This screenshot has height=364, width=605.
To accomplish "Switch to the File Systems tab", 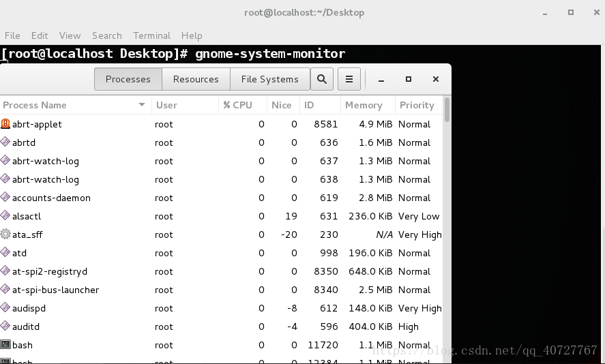I will pos(269,79).
